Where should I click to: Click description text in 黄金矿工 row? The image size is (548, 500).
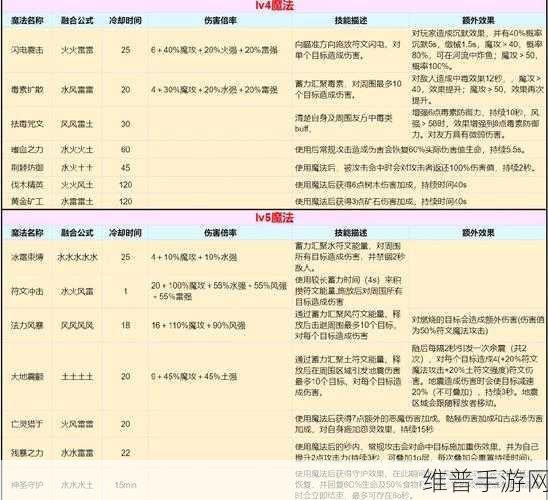[x=381, y=201]
